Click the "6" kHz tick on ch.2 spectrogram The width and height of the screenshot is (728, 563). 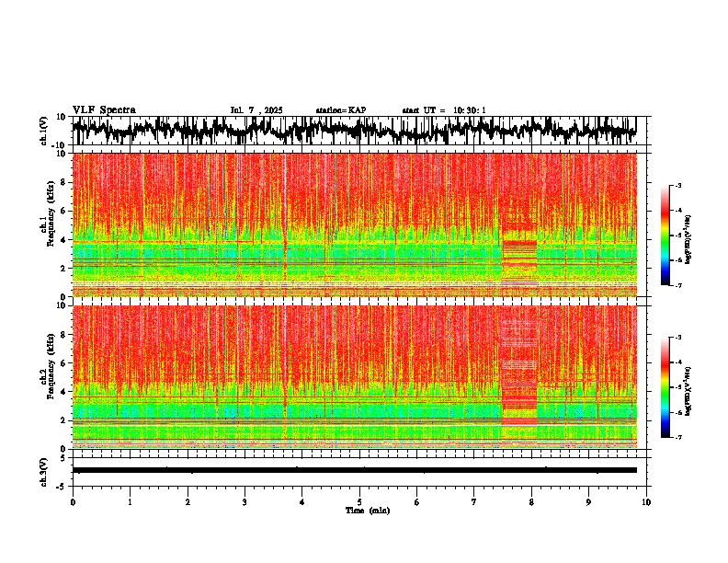pos(64,363)
